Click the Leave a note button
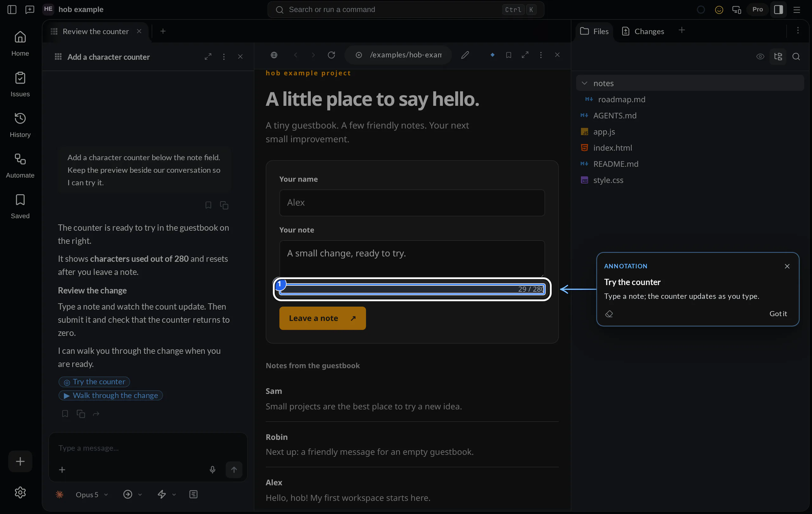This screenshot has width=812, height=514. point(322,318)
